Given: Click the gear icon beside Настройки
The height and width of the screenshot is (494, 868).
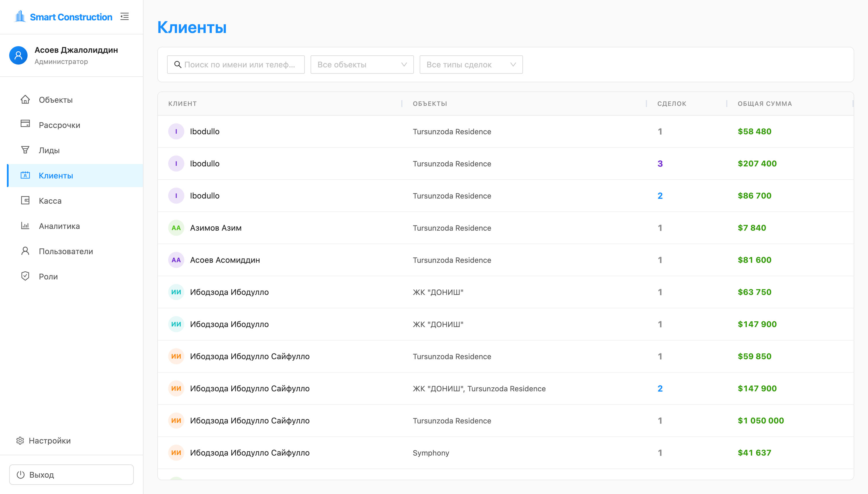Looking at the screenshot, I should pos(20,440).
